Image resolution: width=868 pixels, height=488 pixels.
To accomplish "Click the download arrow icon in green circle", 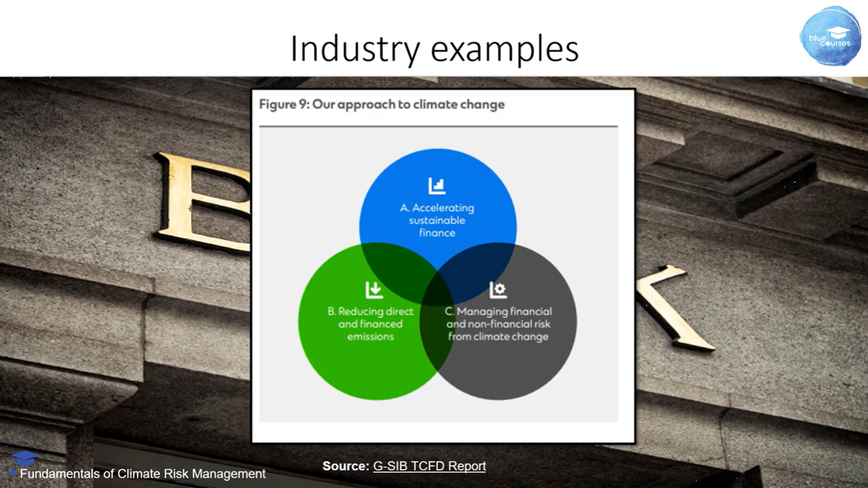I will click(x=374, y=290).
